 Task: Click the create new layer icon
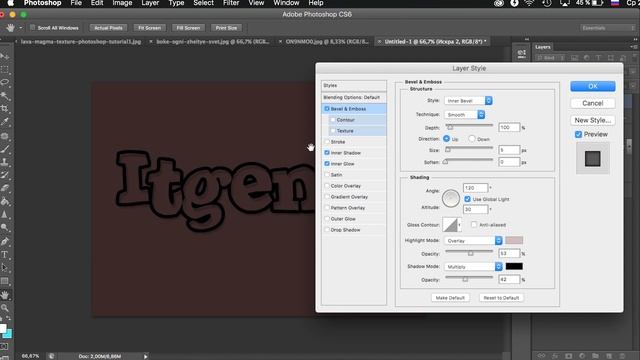click(609, 356)
